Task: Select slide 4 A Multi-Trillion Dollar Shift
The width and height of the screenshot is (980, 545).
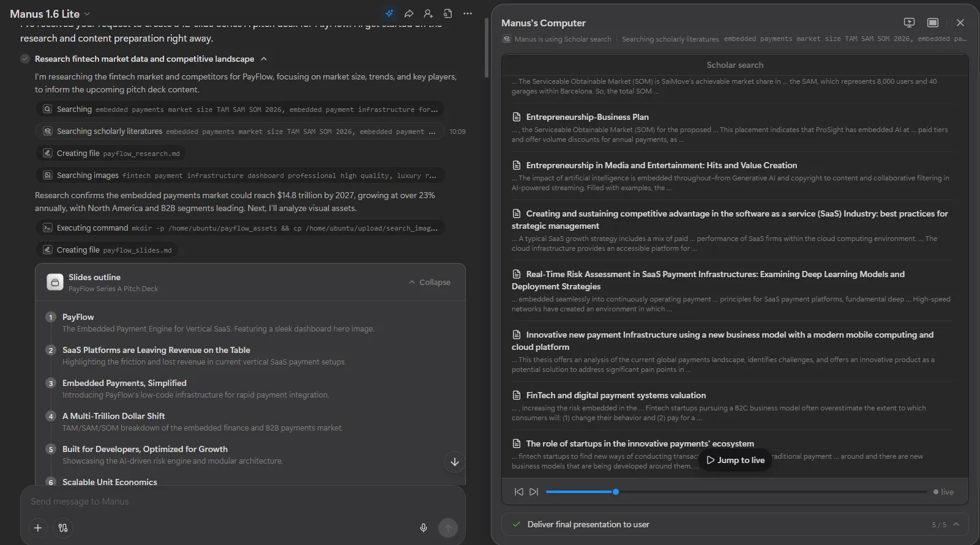Action: coord(114,416)
